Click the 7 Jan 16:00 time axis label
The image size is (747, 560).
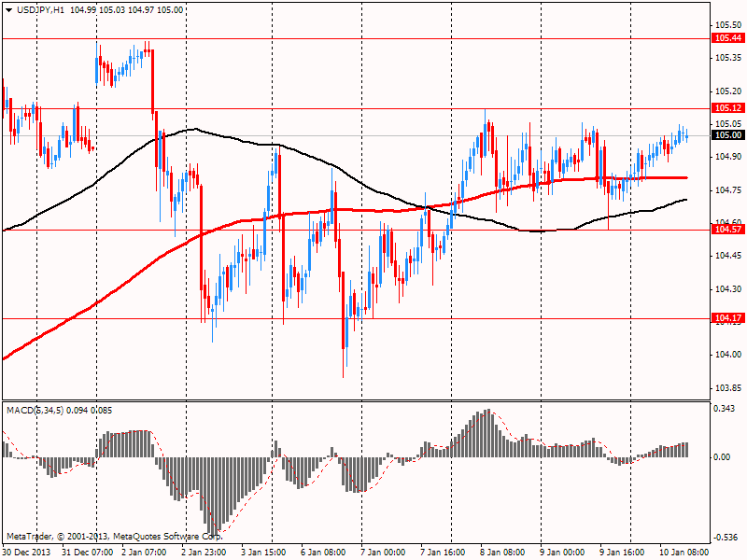pos(443,553)
